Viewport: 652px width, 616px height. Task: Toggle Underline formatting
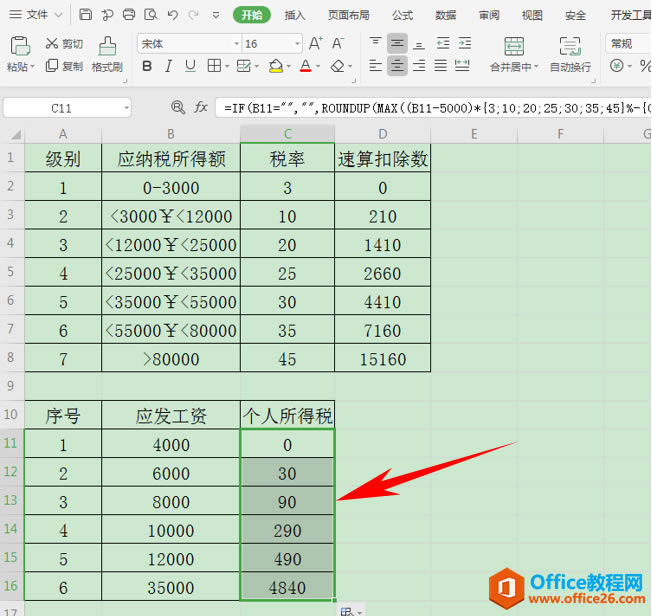pos(190,66)
